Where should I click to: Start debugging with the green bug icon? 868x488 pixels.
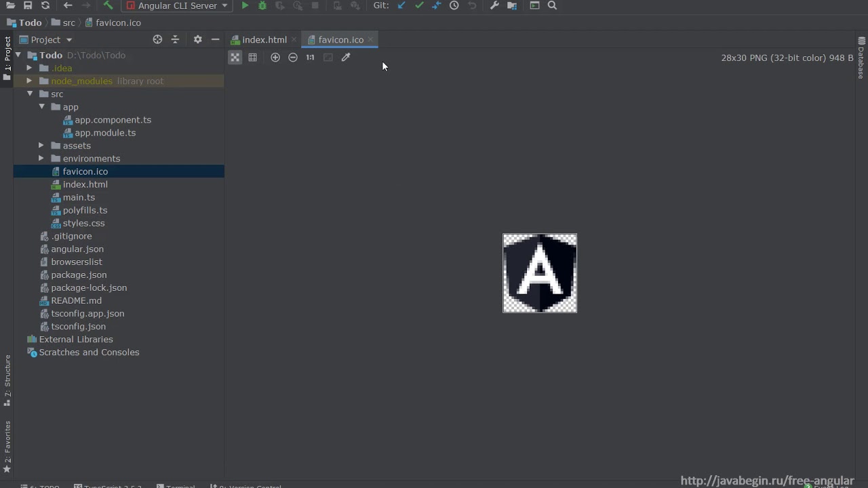(x=262, y=5)
